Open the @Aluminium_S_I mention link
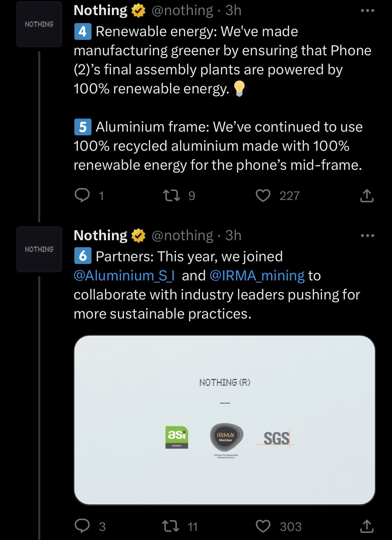The height and width of the screenshot is (540, 392). click(124, 276)
